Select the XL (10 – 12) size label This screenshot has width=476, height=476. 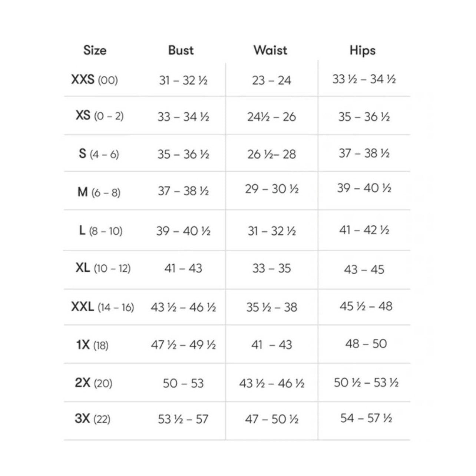tap(103, 268)
